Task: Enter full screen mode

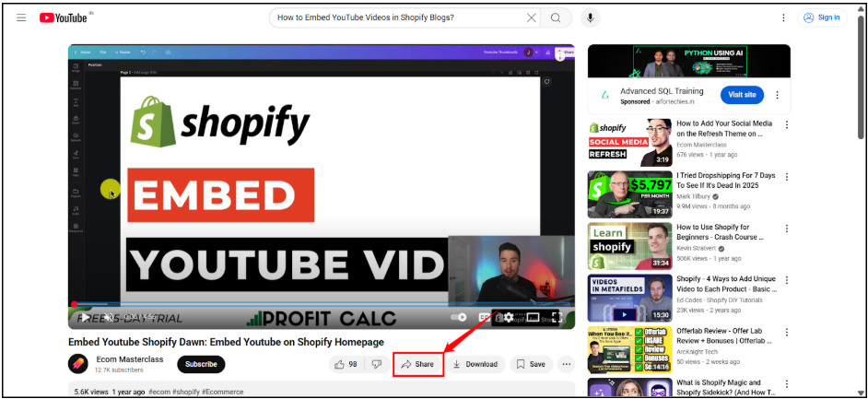Action: (x=557, y=317)
